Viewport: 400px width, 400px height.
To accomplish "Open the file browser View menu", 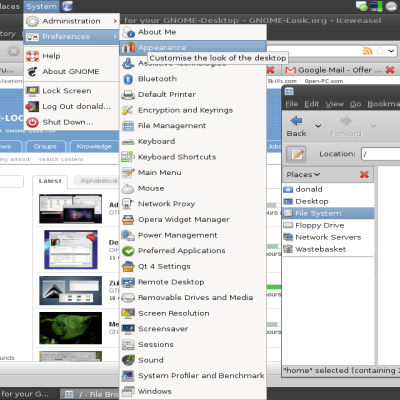I will coord(334,104).
